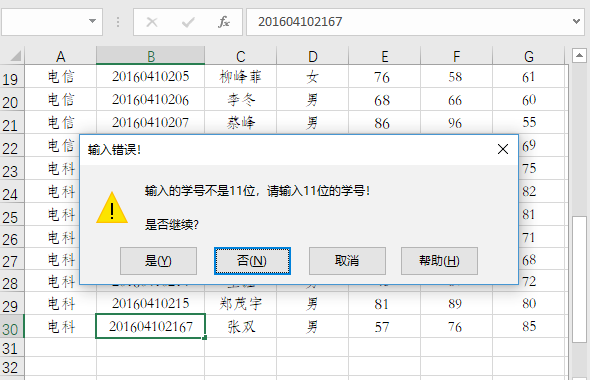Click cell containing 20160410207
The image size is (590, 380).
click(151, 123)
